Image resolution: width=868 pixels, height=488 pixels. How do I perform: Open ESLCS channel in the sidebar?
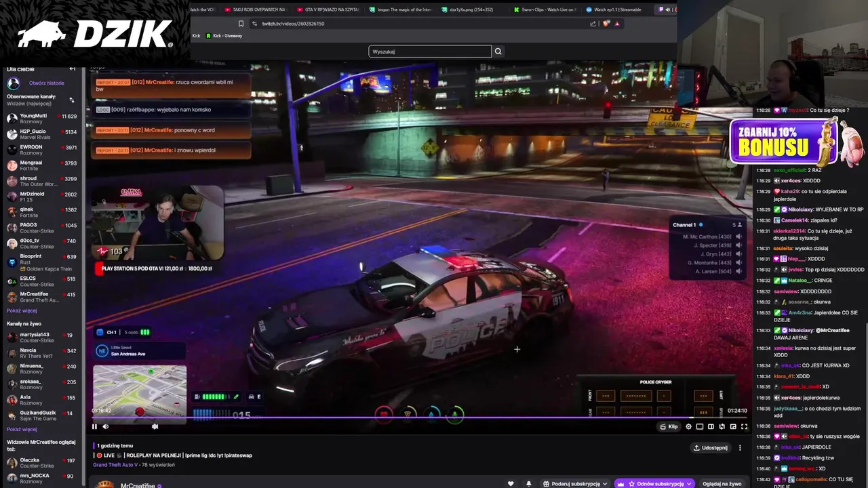(x=42, y=281)
